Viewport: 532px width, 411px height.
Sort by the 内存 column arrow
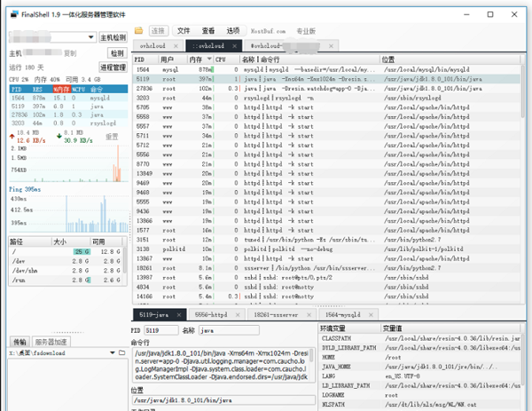pyautogui.click(x=209, y=59)
